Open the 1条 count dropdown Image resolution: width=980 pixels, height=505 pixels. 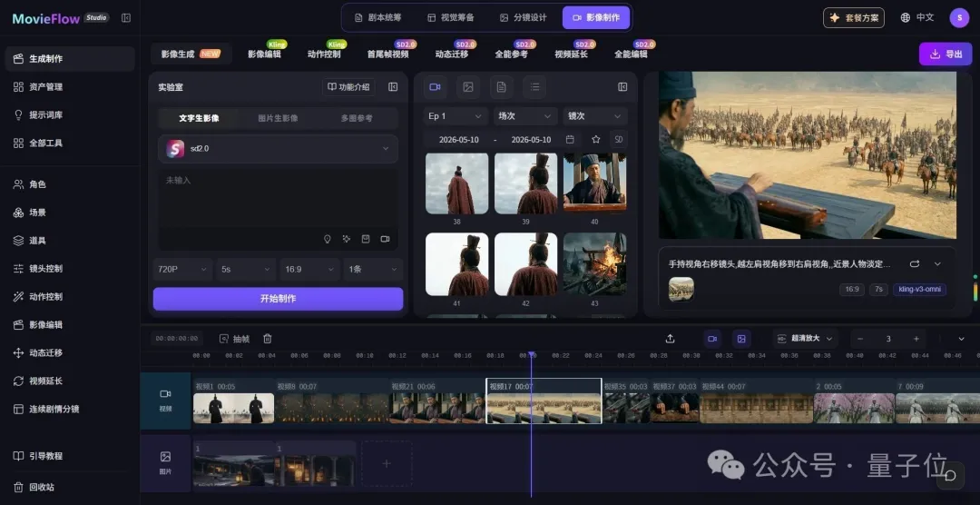[373, 269]
